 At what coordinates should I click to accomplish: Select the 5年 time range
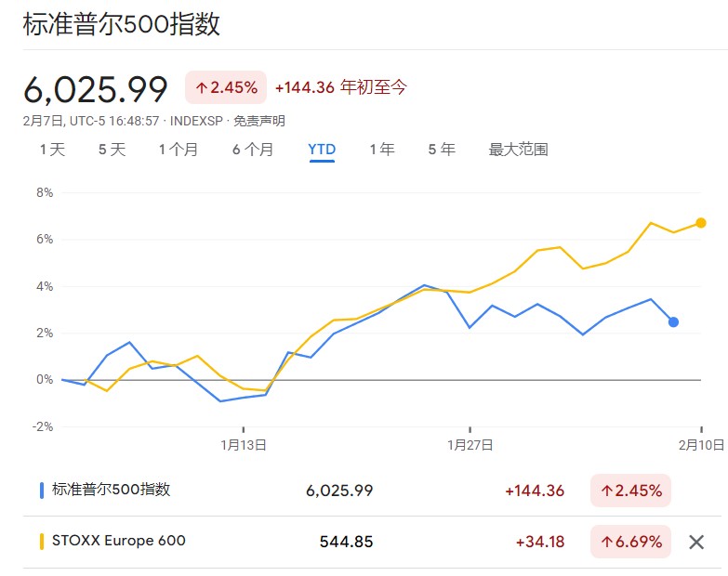click(442, 150)
